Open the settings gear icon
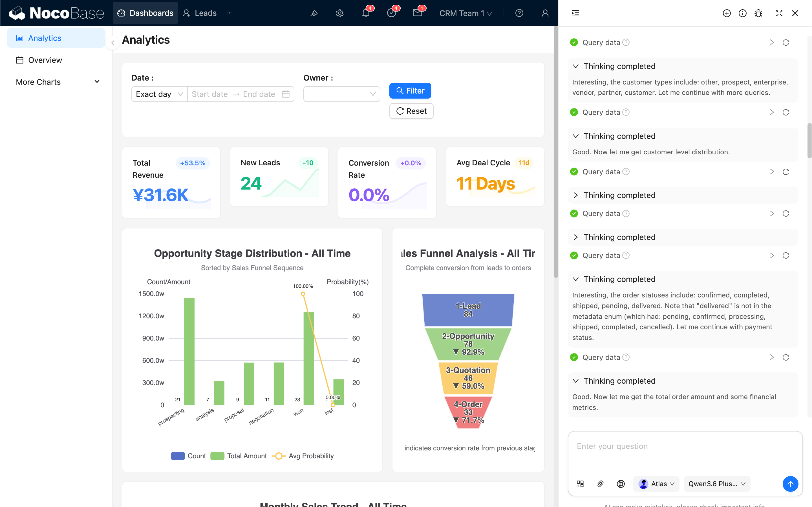 click(339, 13)
